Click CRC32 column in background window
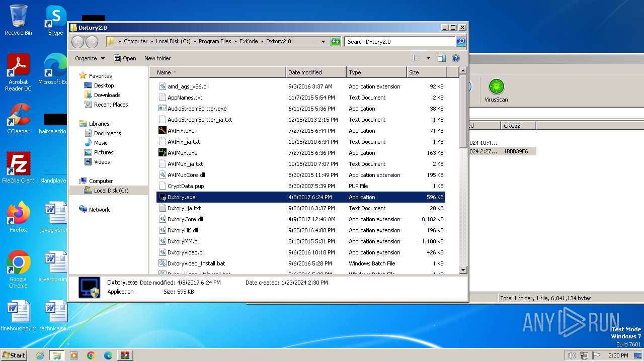This screenshot has width=644, height=362. (x=518, y=125)
